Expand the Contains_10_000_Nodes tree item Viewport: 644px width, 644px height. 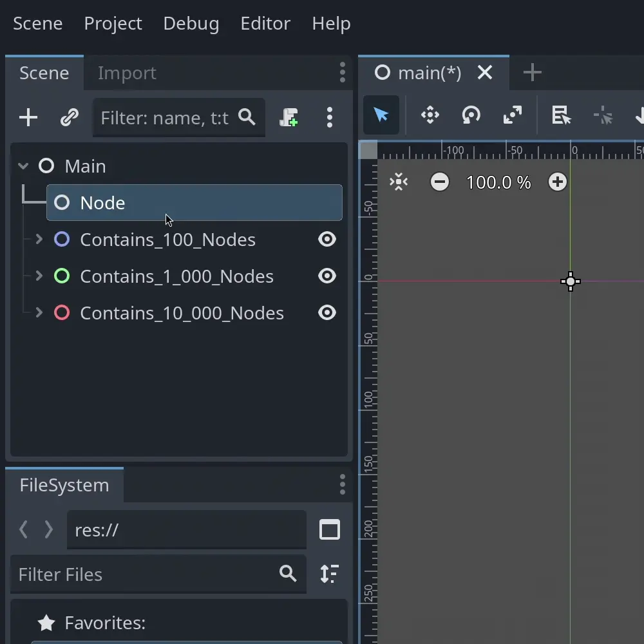tap(39, 313)
